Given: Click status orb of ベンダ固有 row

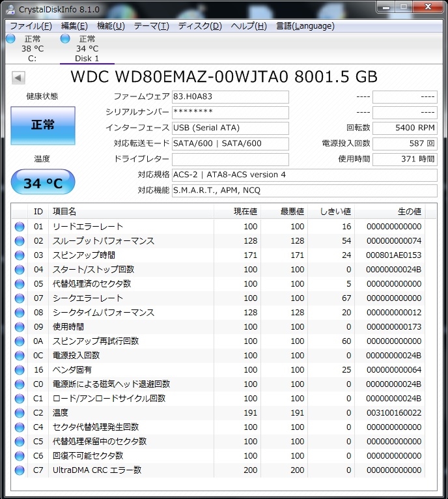Looking at the screenshot, I should (20, 370).
